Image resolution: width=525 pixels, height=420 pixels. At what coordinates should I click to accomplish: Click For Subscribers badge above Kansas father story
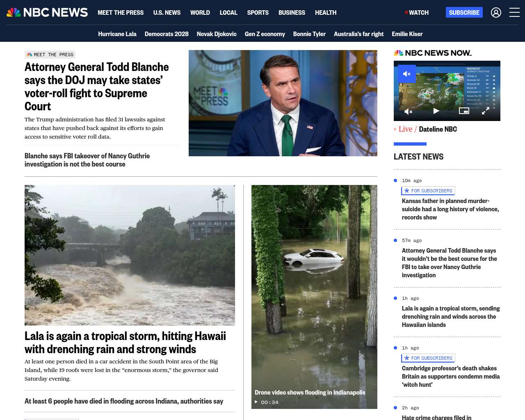[428, 191]
